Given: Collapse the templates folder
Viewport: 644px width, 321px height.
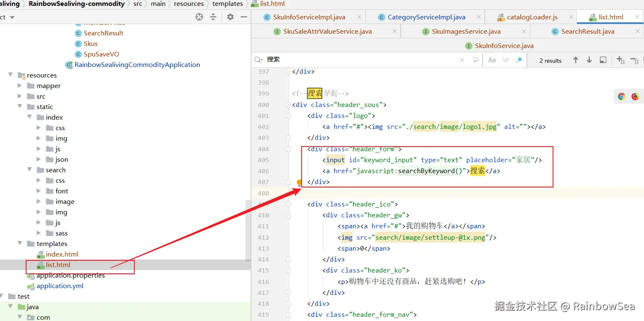Looking at the screenshot, I should [20, 243].
